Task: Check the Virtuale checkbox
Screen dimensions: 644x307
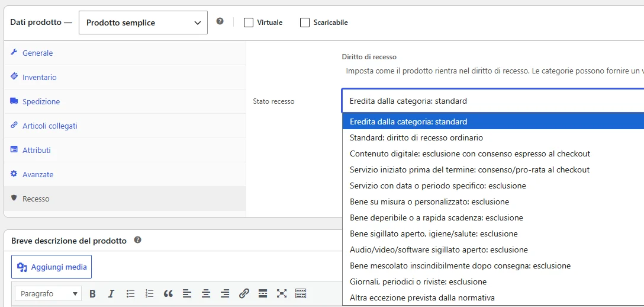Action: tap(249, 23)
